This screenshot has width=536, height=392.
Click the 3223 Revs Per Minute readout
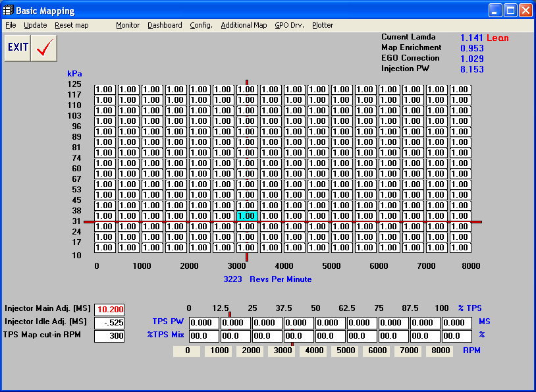[267, 279]
